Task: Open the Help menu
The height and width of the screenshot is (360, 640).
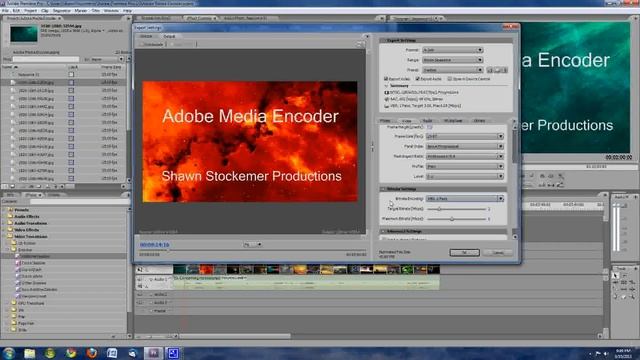Action: [127, 11]
